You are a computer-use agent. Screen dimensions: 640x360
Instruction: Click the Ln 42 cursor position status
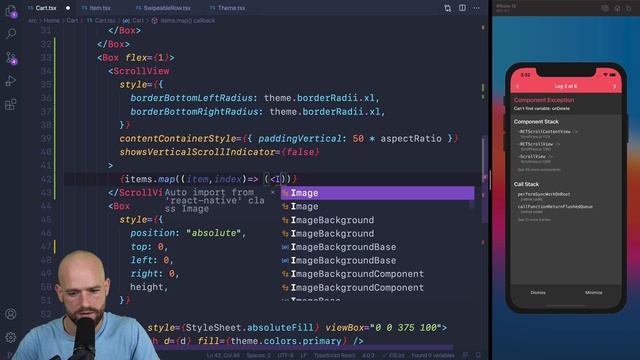[223, 356]
